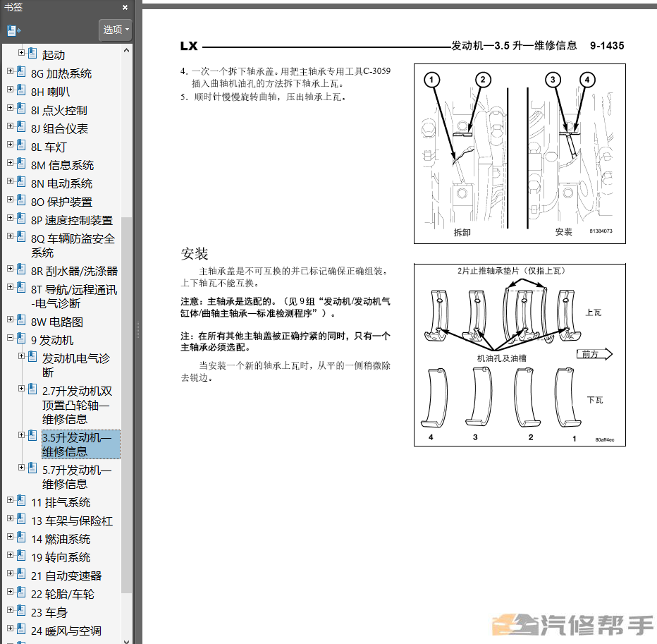
Task: Click the bearing removal/installation diagram
Action: point(520,154)
